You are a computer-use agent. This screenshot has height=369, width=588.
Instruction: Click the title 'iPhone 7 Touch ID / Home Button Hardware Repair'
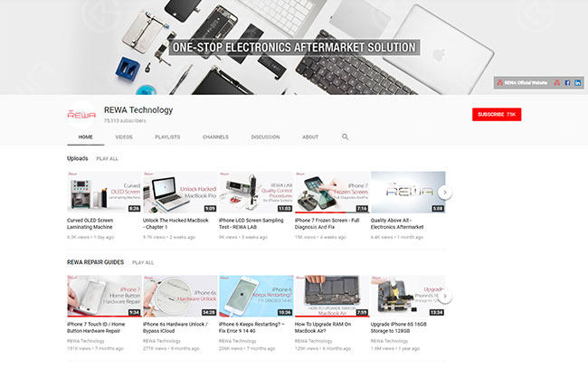click(96, 327)
